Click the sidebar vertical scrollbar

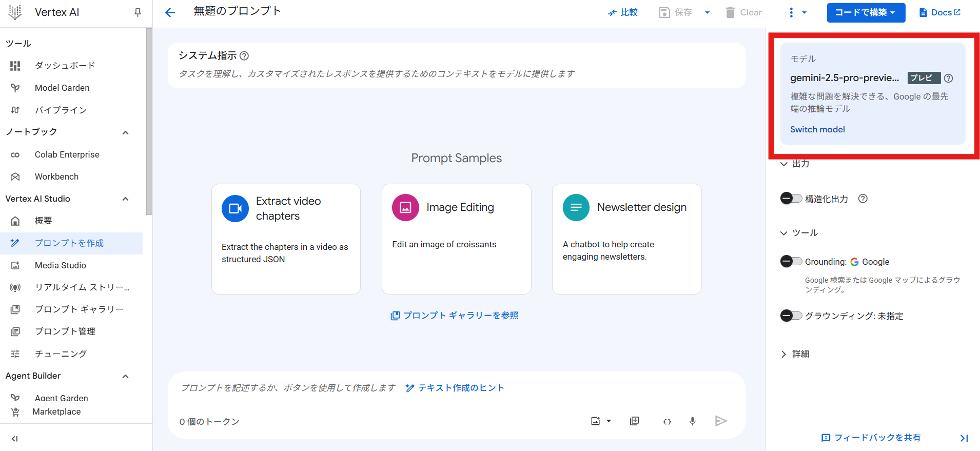pos(149,122)
